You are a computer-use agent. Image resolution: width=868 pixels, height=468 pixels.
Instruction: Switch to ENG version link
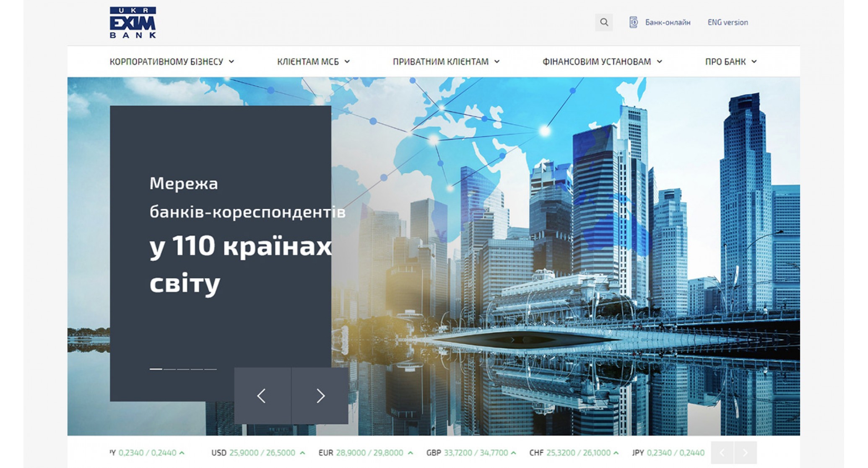(x=728, y=22)
